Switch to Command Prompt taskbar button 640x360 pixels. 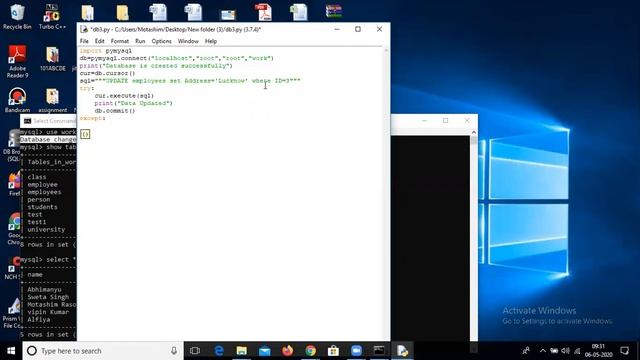[x=379, y=351]
